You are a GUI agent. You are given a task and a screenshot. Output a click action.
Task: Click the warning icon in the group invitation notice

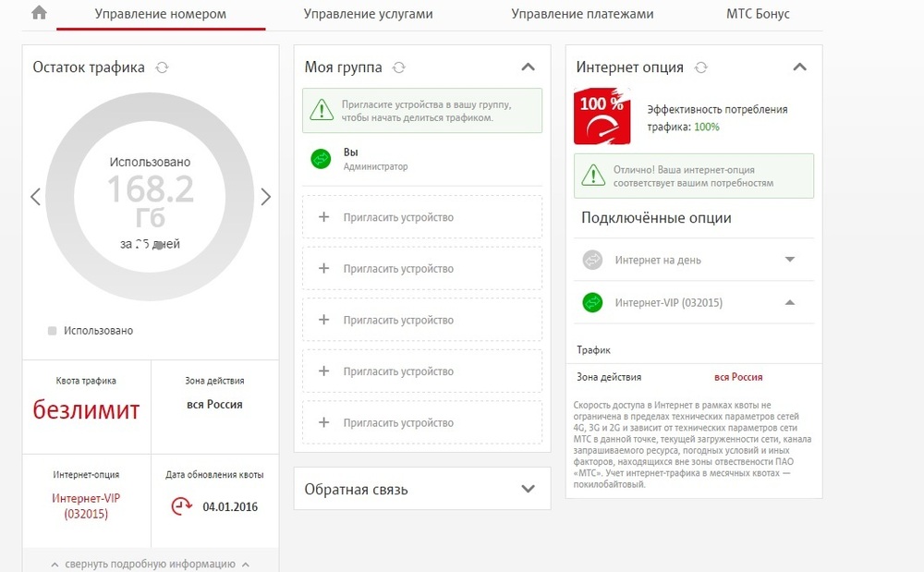point(322,110)
